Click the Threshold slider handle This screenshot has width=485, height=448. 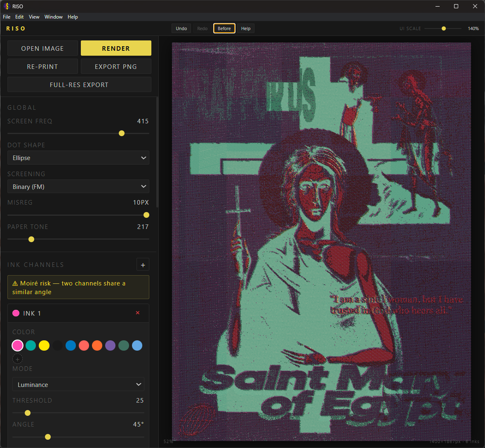click(28, 413)
